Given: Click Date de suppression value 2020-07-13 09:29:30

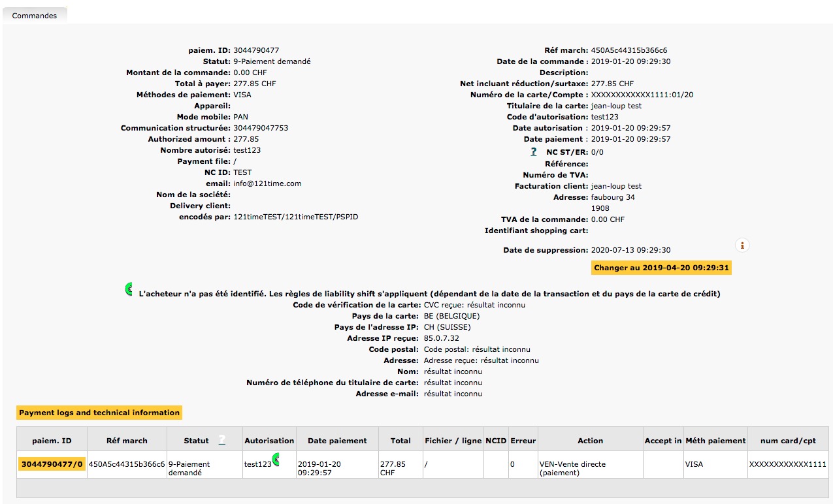Looking at the screenshot, I should 630,250.
